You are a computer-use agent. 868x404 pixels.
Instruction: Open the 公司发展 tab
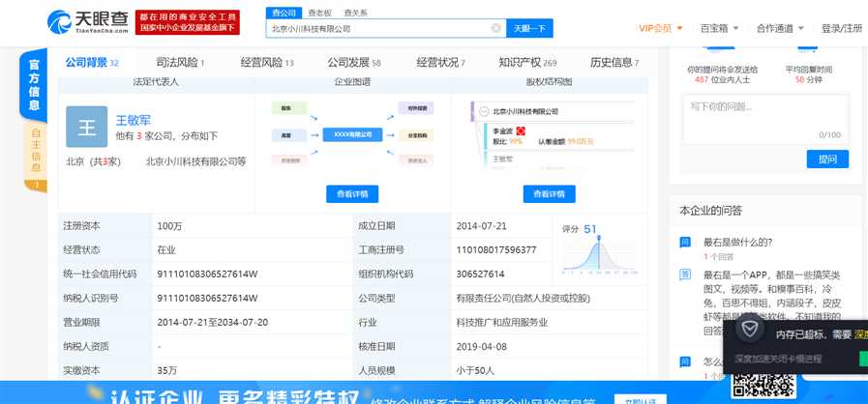tap(354, 63)
